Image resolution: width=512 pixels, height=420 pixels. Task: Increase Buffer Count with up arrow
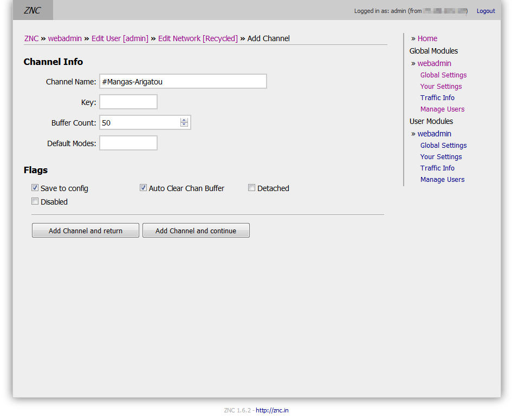tap(184, 120)
